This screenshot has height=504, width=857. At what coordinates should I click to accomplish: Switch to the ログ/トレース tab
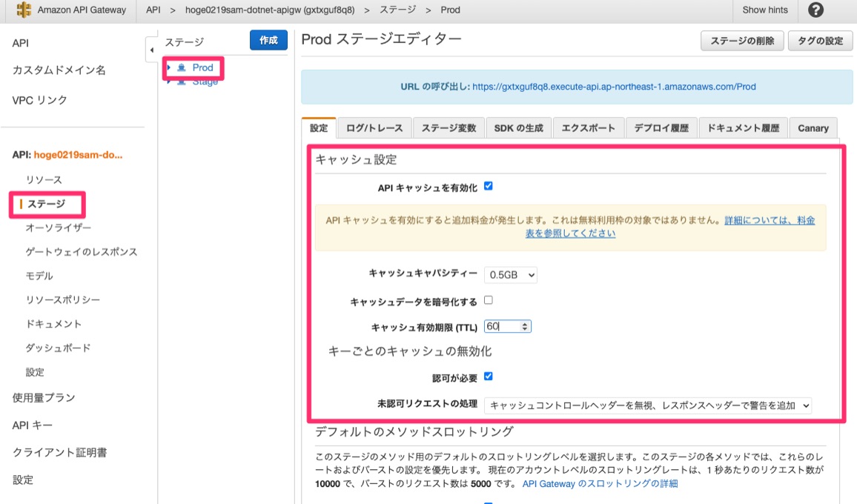tap(374, 128)
